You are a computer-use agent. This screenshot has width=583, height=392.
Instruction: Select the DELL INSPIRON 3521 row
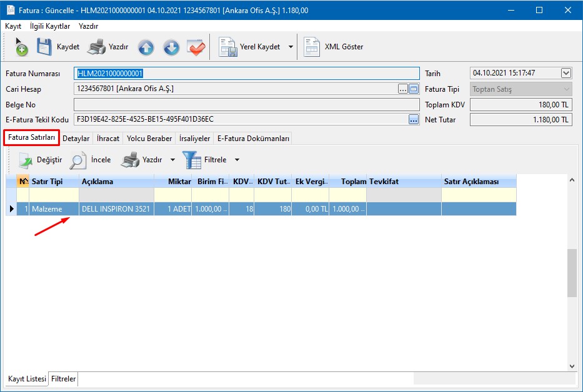[x=116, y=209]
